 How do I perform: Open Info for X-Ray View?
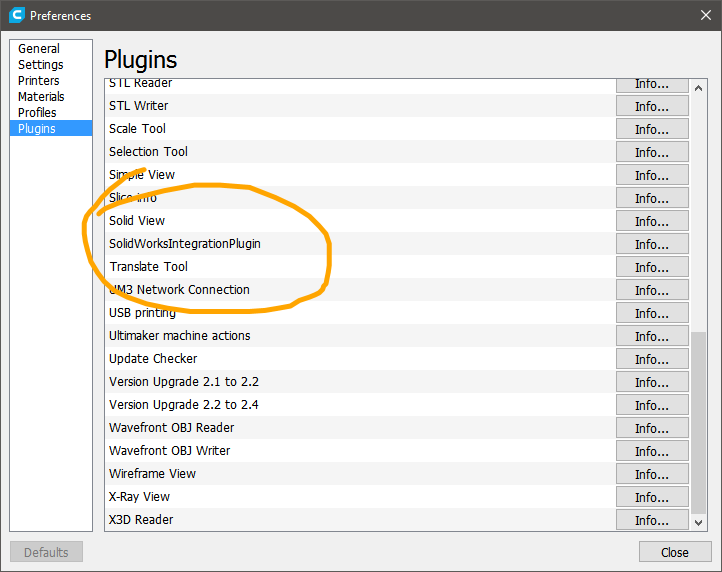tap(652, 497)
